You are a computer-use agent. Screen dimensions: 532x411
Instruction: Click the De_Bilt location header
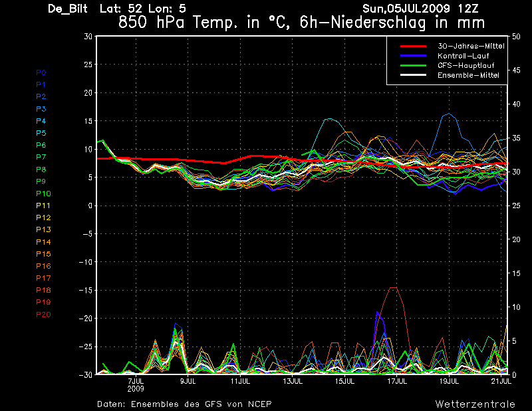click(68, 9)
